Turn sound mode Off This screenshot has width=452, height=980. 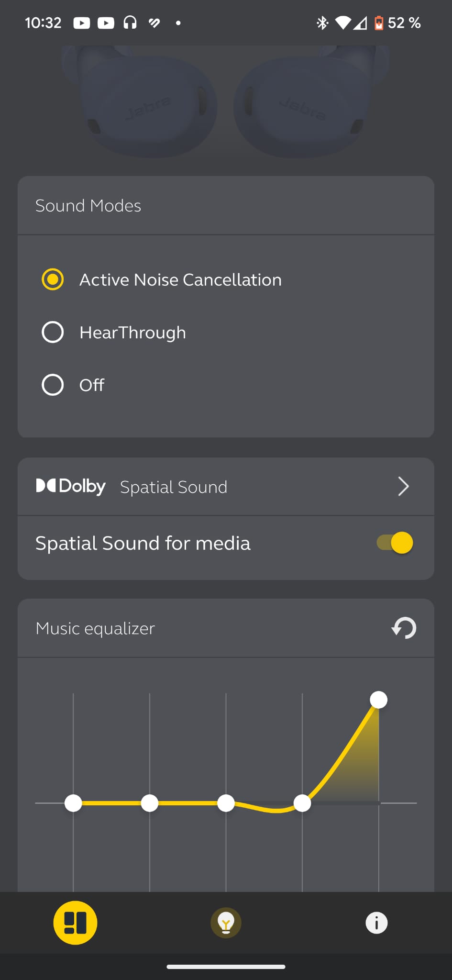click(53, 385)
